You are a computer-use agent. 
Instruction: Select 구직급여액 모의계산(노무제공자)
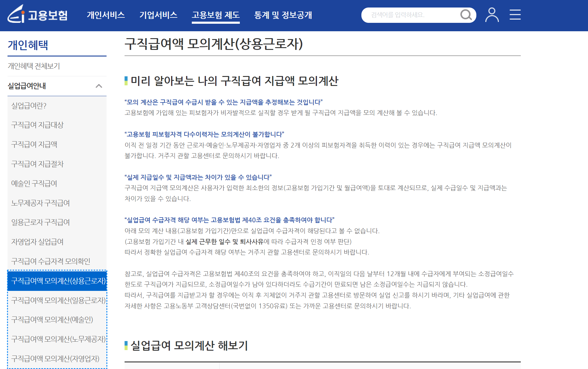pos(59,339)
